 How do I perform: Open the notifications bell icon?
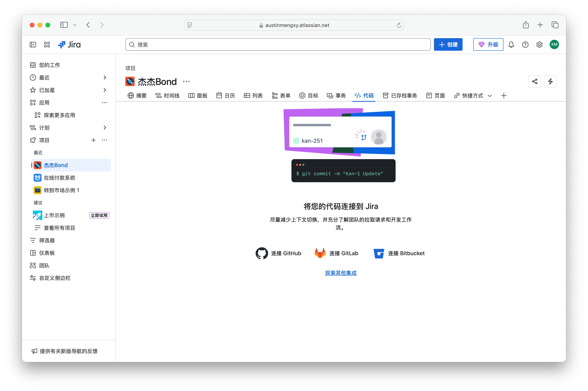[x=511, y=45]
